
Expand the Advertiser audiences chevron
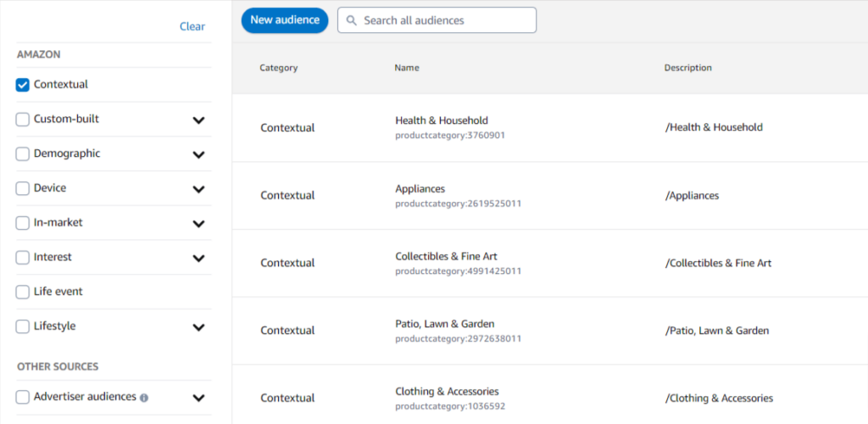198,398
